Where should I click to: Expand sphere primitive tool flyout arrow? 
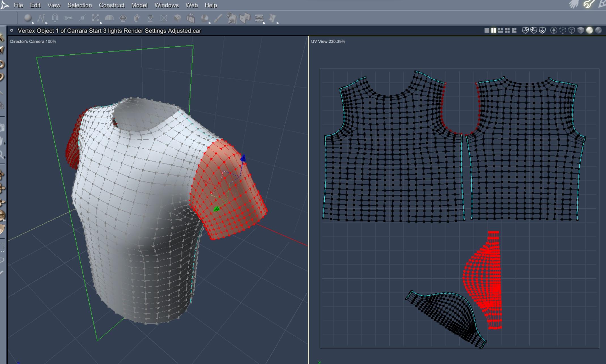coord(33,23)
